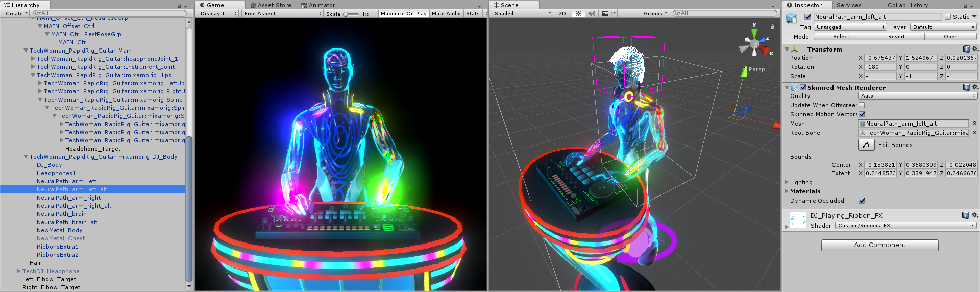This screenshot has height=292, width=980.
Task: Click the Add Component button
Action: point(880,245)
